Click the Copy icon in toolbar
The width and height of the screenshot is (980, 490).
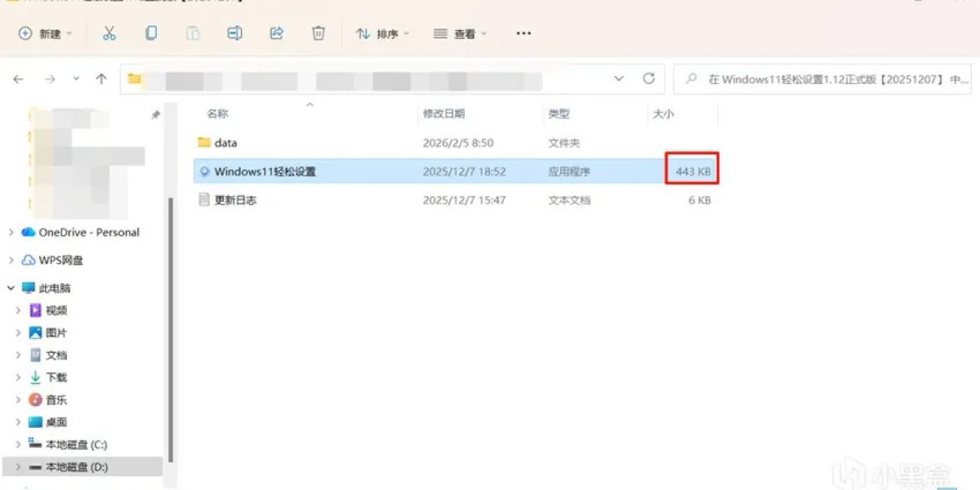(151, 33)
